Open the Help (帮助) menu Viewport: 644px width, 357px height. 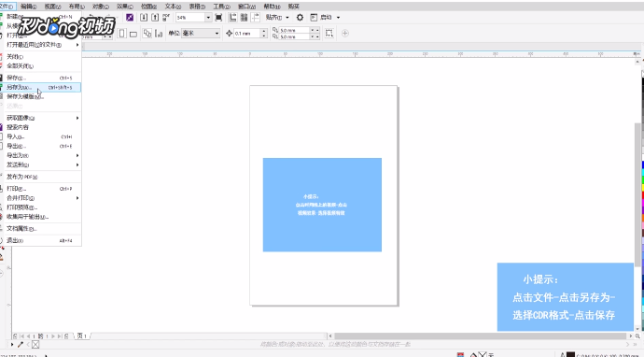[272, 7]
